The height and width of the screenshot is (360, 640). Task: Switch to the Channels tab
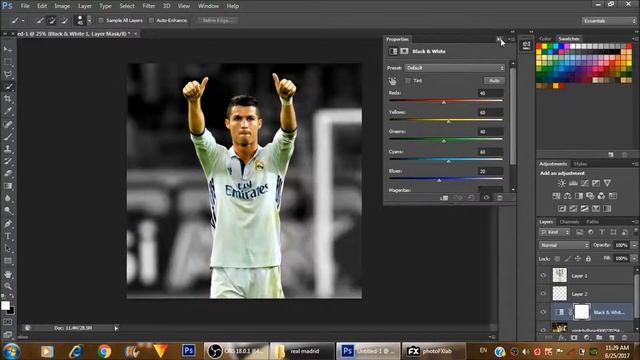pos(569,222)
